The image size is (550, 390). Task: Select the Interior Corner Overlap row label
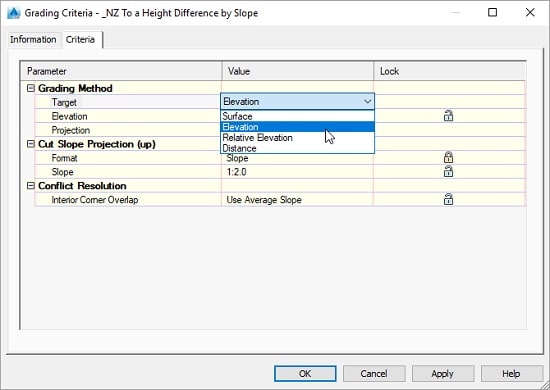(95, 200)
